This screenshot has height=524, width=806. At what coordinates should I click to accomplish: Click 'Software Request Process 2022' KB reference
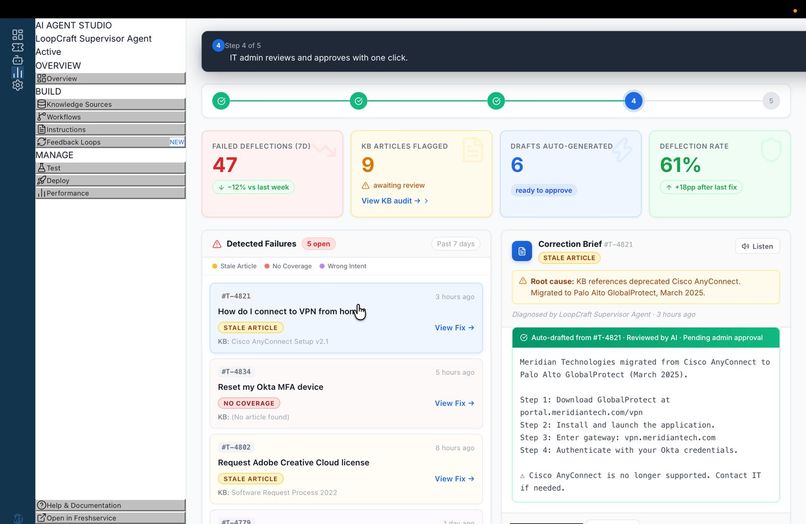tap(284, 493)
